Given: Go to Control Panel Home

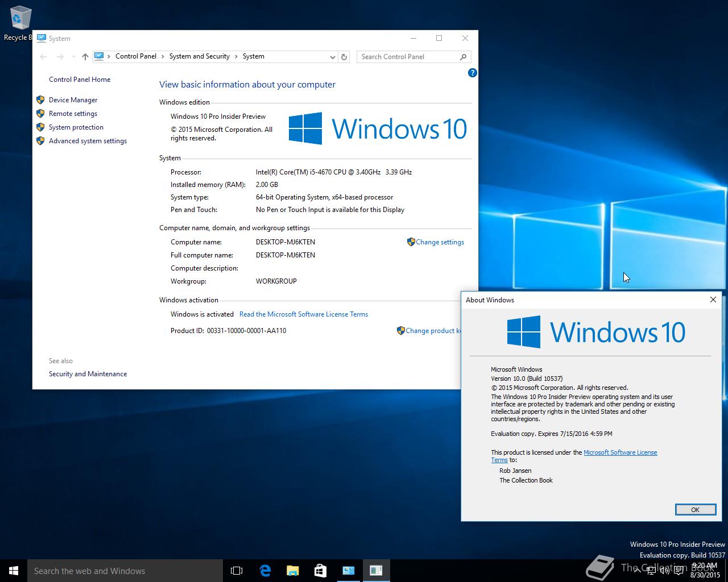Looking at the screenshot, I should 80,80.
